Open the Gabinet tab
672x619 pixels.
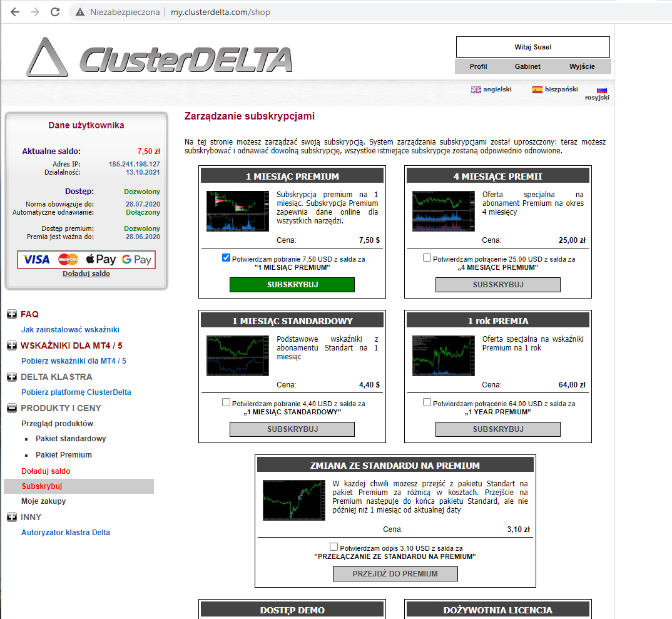click(527, 66)
